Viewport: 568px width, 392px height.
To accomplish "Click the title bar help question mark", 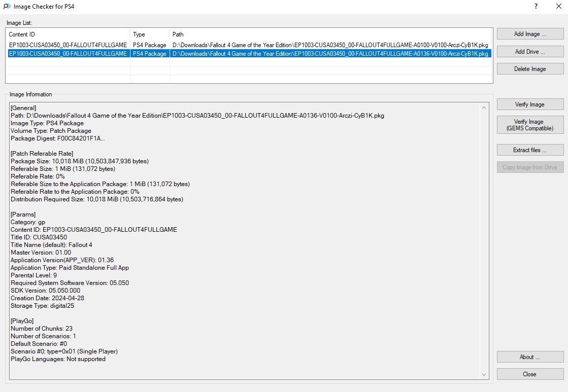I will [536, 6].
